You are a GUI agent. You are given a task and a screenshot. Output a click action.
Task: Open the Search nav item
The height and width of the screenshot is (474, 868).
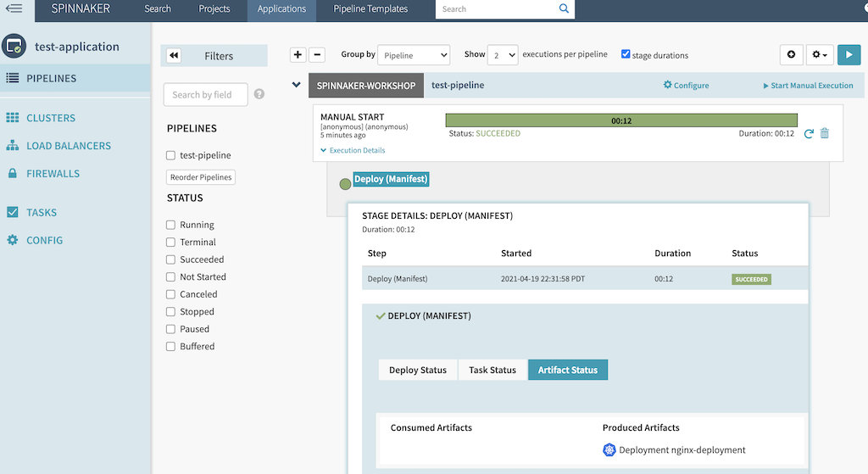(158, 8)
